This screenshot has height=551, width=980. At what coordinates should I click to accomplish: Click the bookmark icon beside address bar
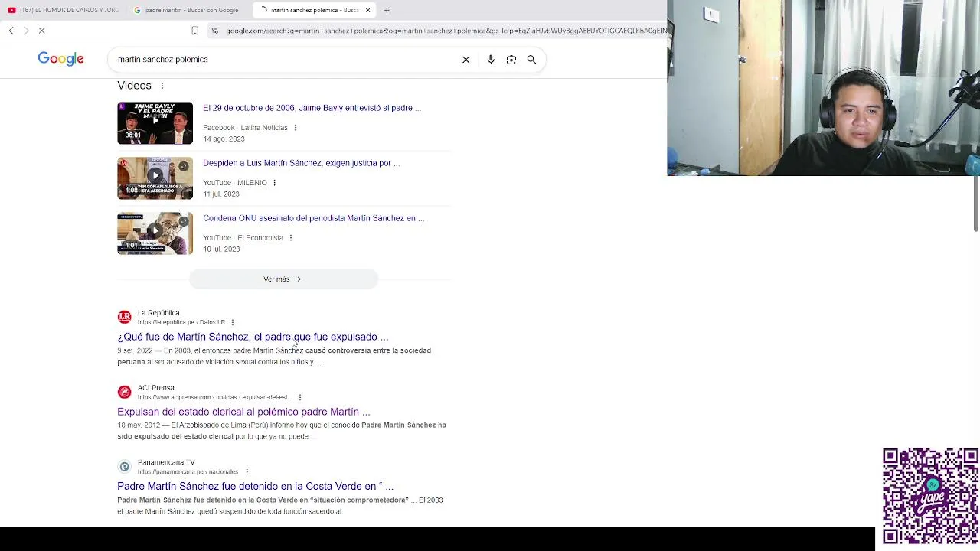click(195, 31)
